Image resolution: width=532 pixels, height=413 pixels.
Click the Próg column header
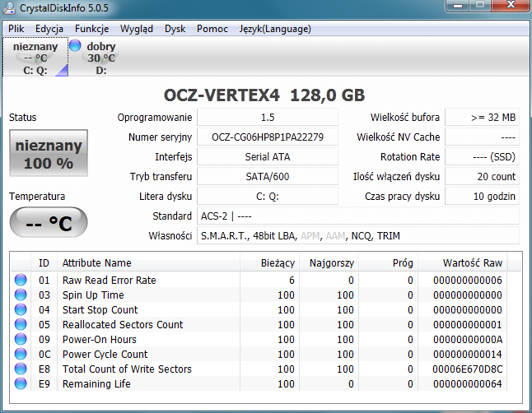click(x=388, y=262)
